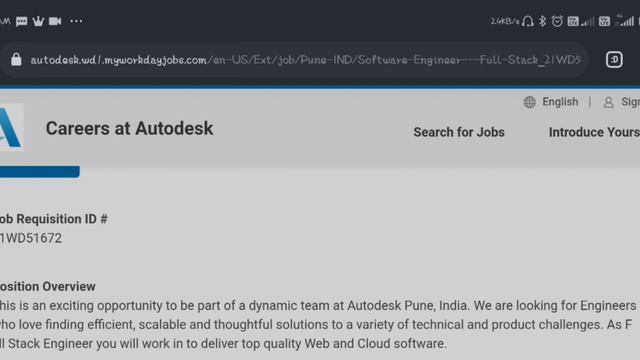Image resolution: width=640 pixels, height=360 pixels.
Task: Tap the network speed indicator 2.4kB/s
Action: pyautogui.click(x=505, y=21)
